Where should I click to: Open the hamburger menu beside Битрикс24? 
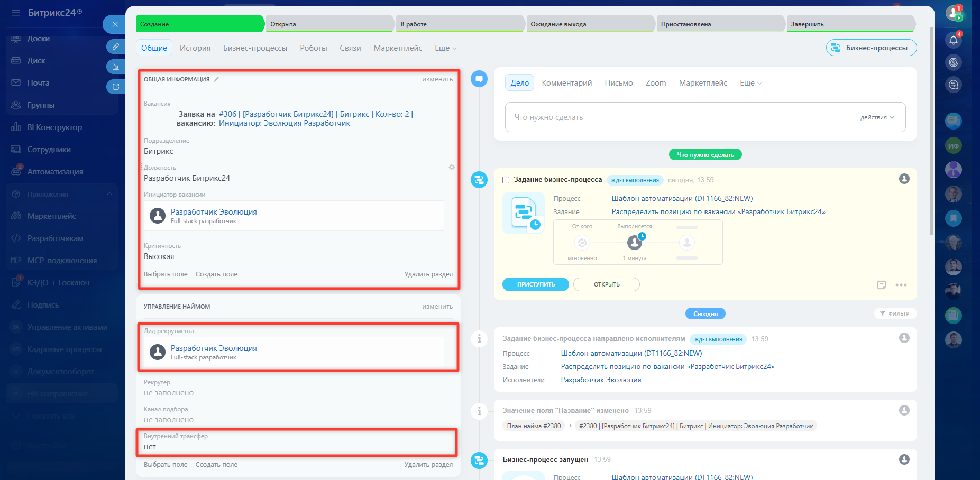pos(15,13)
